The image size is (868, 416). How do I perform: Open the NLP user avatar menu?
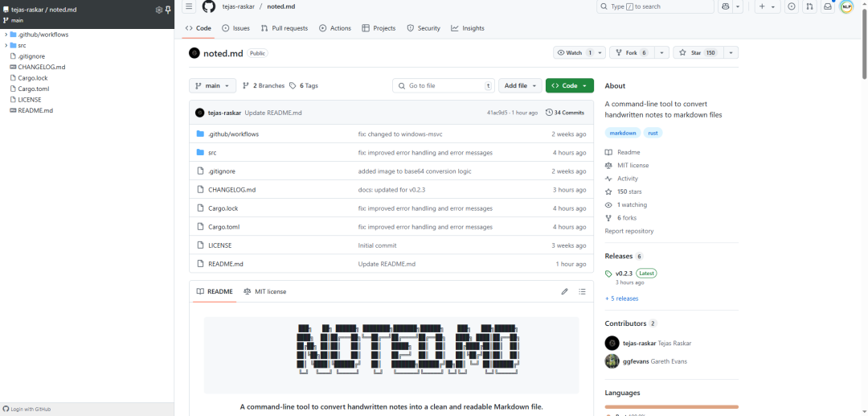(x=845, y=6)
